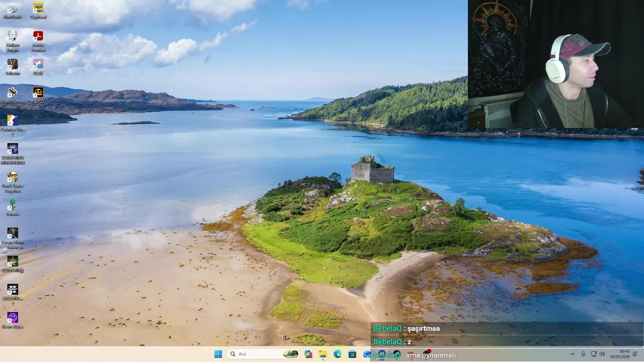Click the Ara search box in taskbar
644x362 pixels.
263,354
